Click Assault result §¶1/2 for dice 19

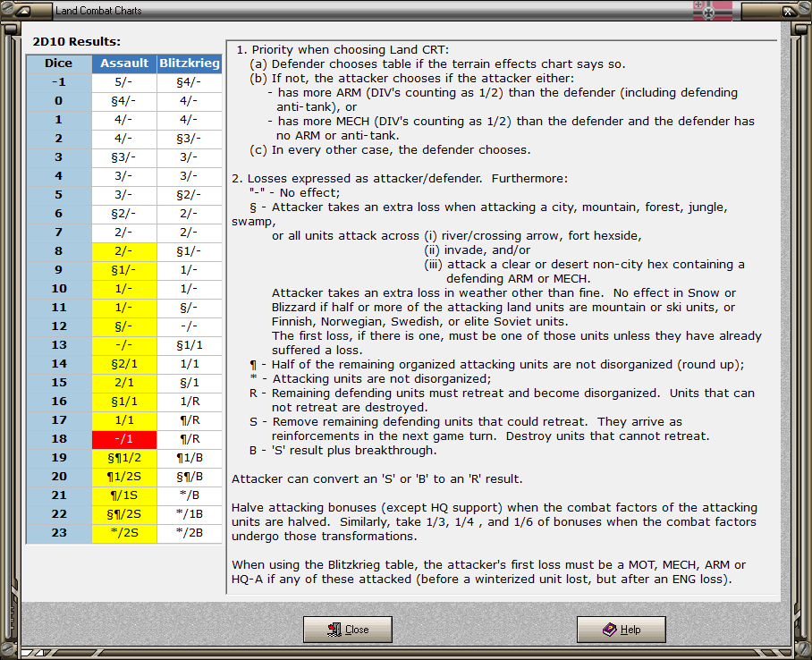pos(124,458)
